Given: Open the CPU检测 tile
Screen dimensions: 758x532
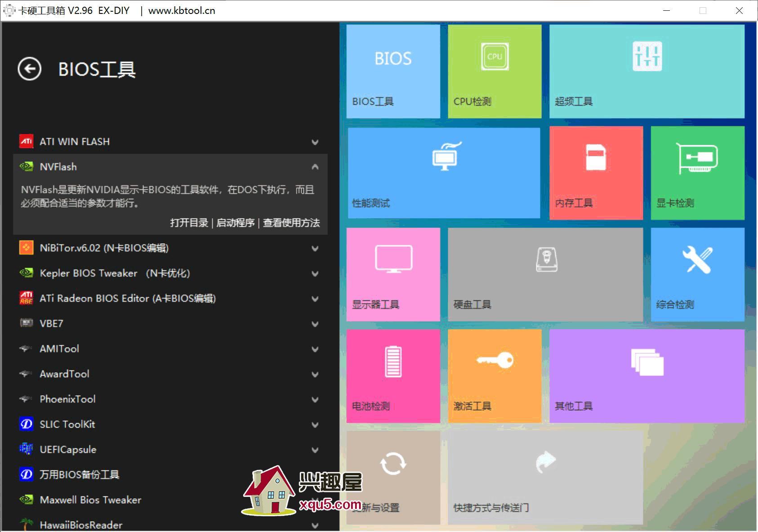Looking at the screenshot, I should [x=495, y=72].
